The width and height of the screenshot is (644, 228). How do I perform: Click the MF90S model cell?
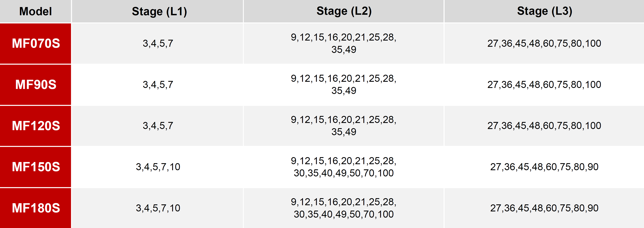click(35, 85)
